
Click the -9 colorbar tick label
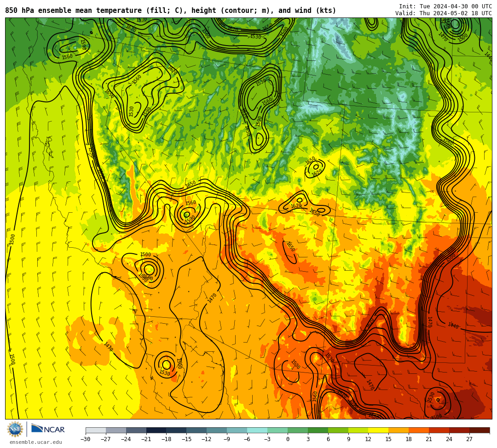point(226,439)
